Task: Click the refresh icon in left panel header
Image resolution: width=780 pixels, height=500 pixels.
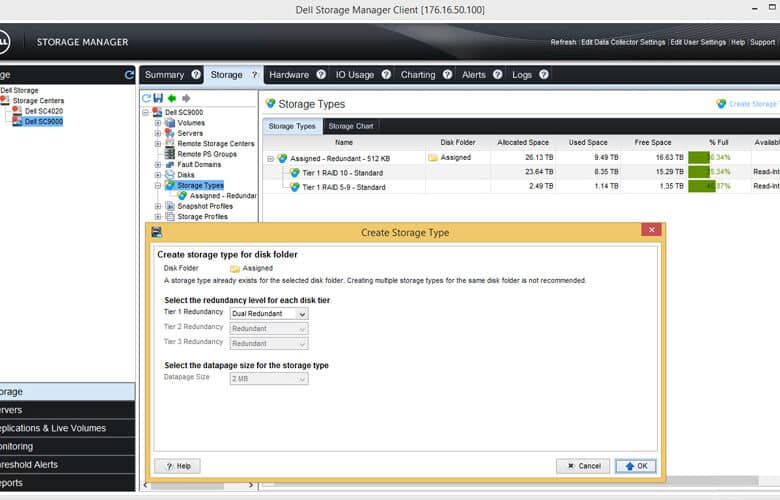Action: tap(129, 75)
